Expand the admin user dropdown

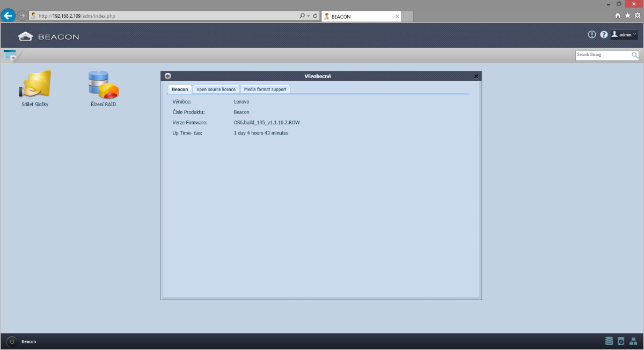coord(625,35)
